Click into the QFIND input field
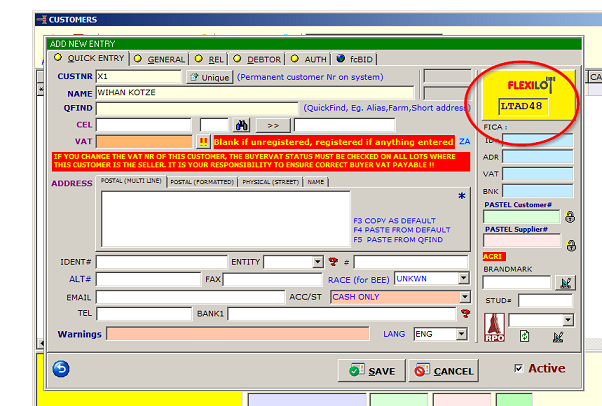This screenshot has height=406, width=602. coord(197,108)
